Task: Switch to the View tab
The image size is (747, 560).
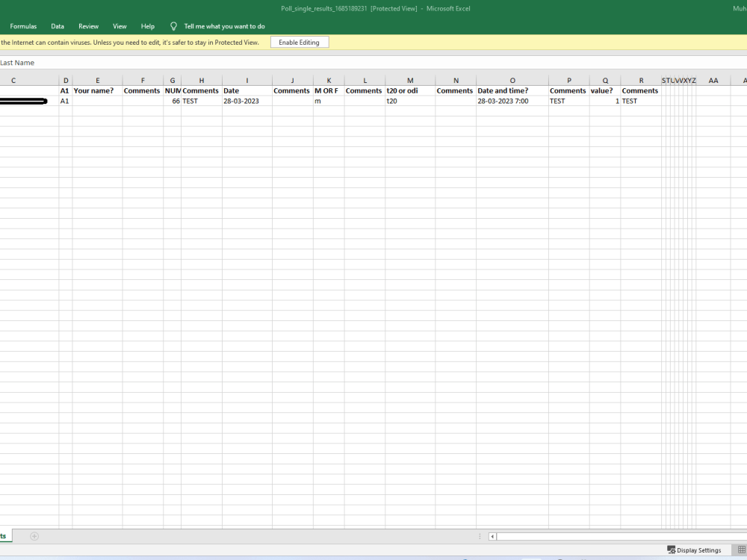Action: (x=120, y=26)
